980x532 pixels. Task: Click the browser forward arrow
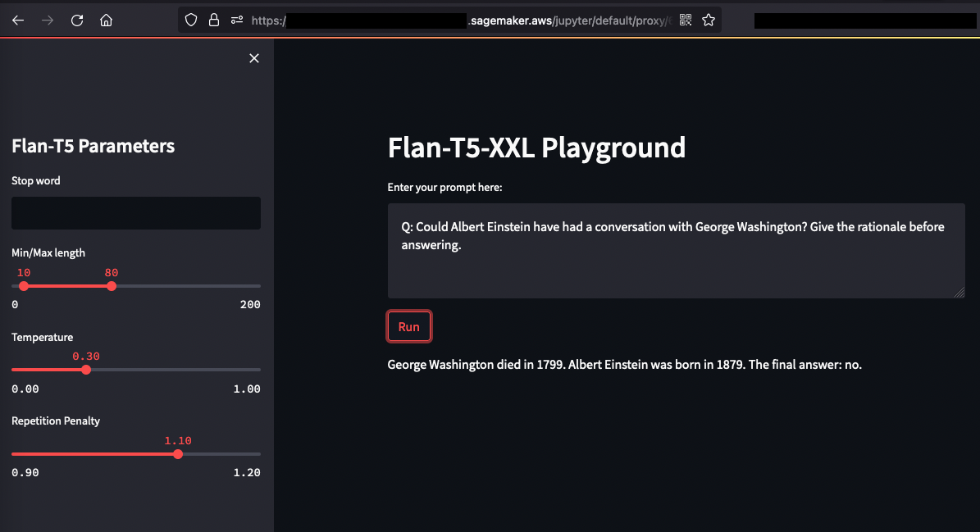pyautogui.click(x=48, y=20)
